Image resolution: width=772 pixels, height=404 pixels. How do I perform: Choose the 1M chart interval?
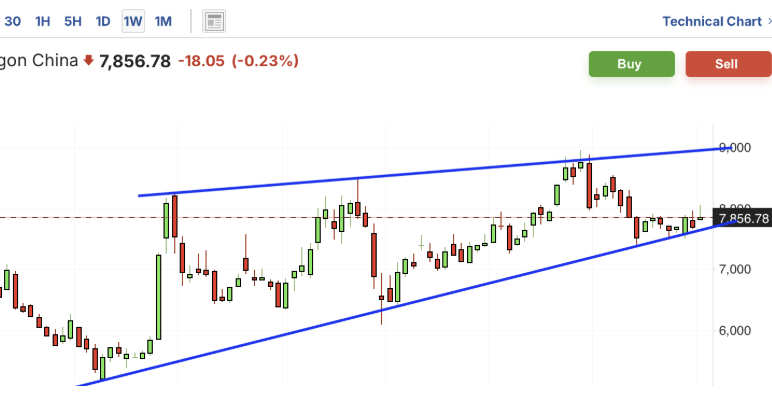pos(163,21)
